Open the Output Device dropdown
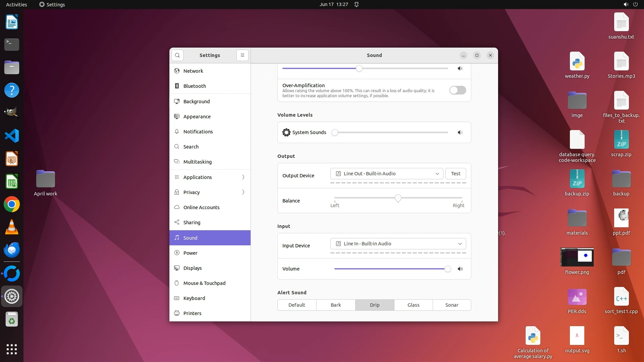This screenshot has height=362, width=644. click(x=387, y=174)
